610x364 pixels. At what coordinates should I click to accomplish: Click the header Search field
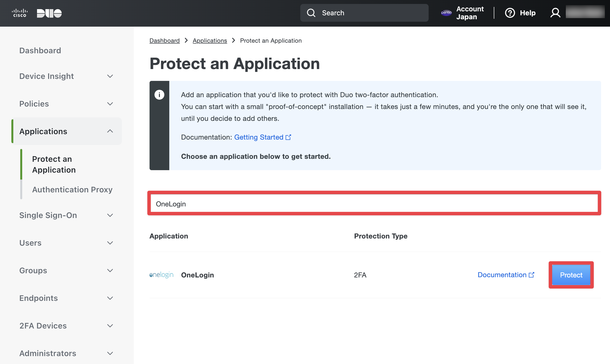coord(364,13)
